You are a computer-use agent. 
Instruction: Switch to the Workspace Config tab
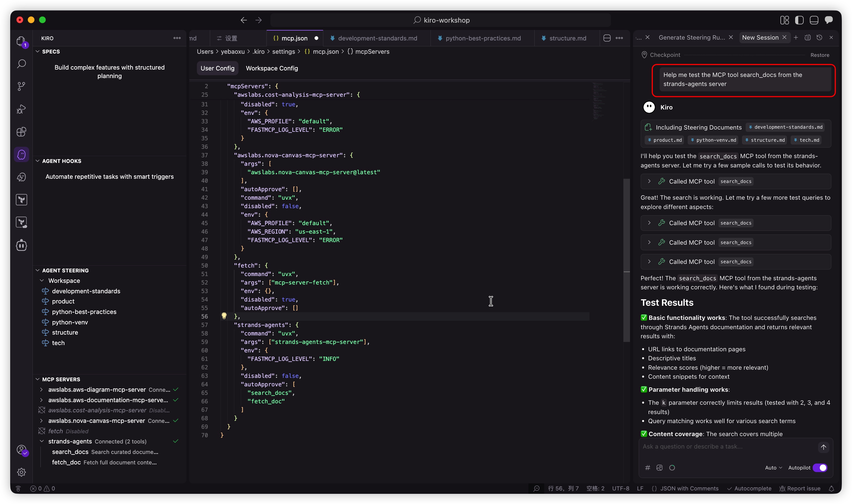272,68
